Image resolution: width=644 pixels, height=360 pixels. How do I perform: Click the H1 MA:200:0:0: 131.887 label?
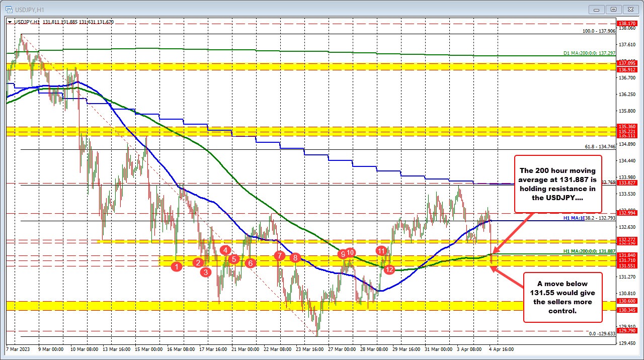[590, 250]
